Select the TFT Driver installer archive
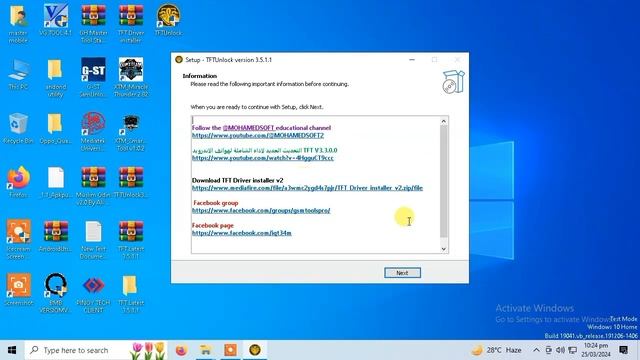This screenshot has height=360, width=640. tap(131, 24)
